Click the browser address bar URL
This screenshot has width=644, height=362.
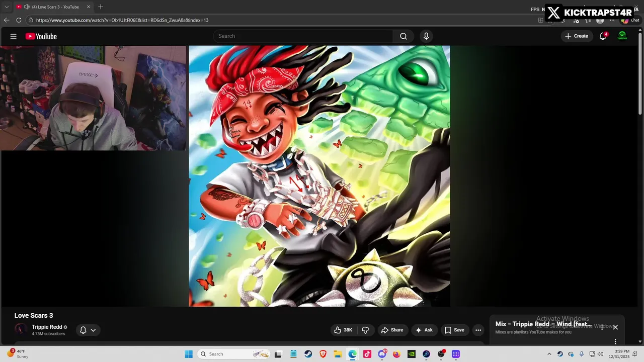[122, 20]
